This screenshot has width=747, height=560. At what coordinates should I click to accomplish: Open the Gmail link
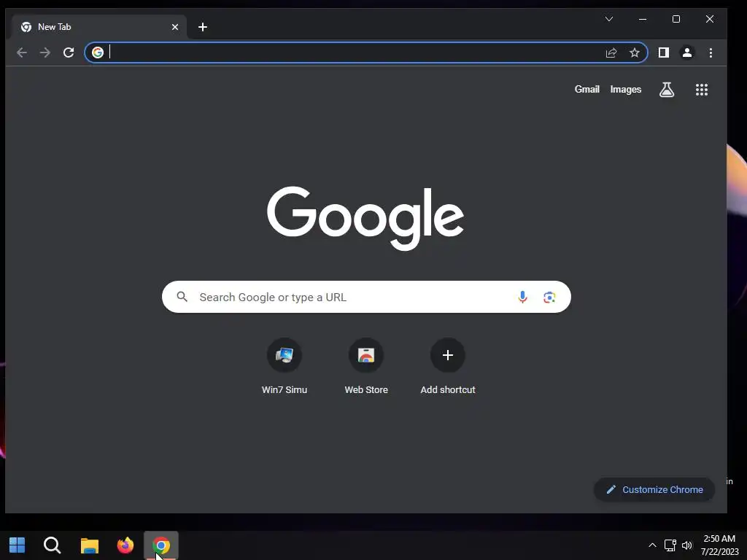pos(587,90)
